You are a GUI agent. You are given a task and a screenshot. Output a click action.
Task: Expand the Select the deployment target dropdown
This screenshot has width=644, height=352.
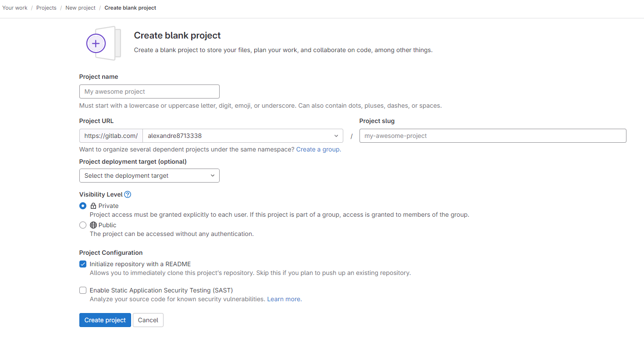(x=149, y=176)
